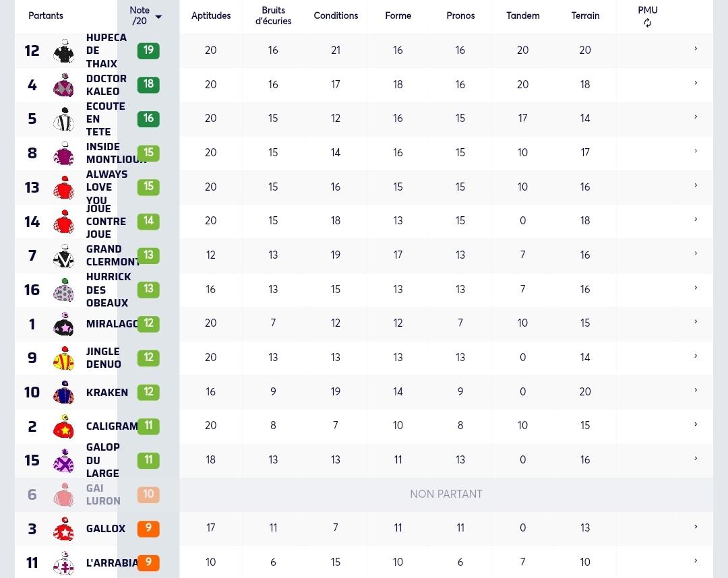Click Hupeca de Thaix jockey silks icon
The width and height of the screenshot is (728, 578).
click(63, 51)
